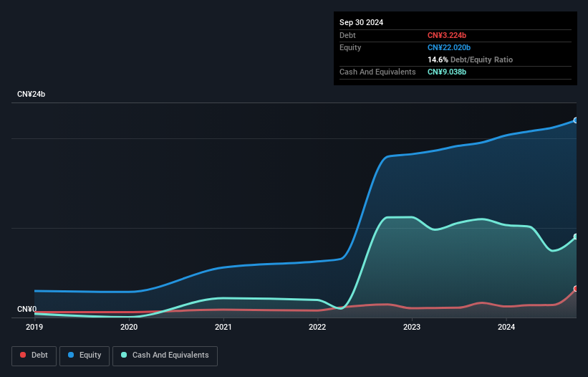Image resolution: width=588 pixels, height=377 pixels.
Task: Click the red Debt legend dot
Action: point(23,355)
